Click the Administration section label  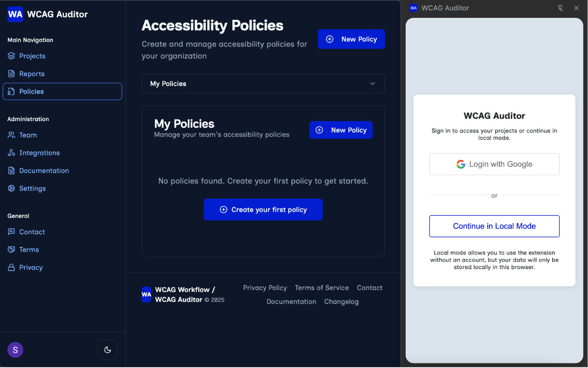click(x=28, y=119)
